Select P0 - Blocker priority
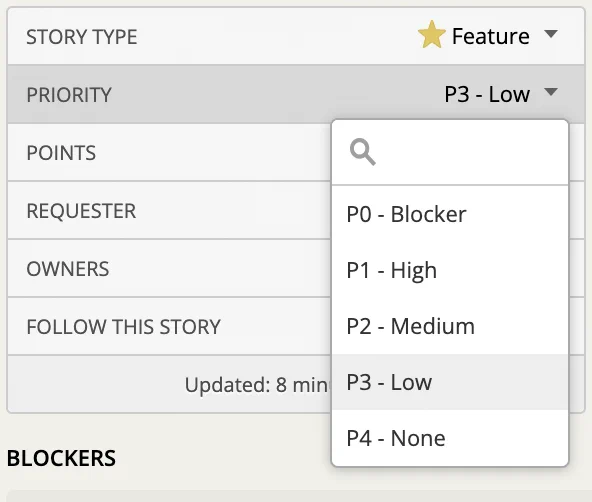The width and height of the screenshot is (592, 502). [x=450, y=214]
